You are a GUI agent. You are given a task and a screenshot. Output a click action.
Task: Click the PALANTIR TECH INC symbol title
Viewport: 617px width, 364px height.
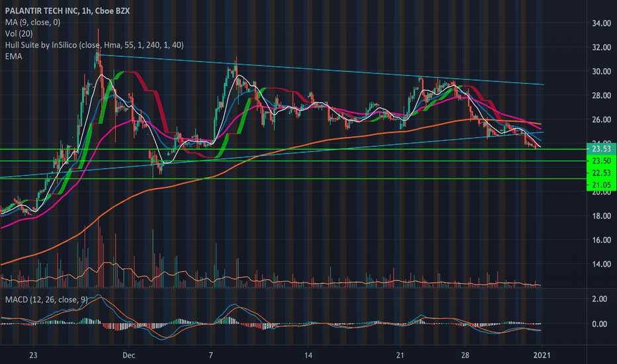68,11
